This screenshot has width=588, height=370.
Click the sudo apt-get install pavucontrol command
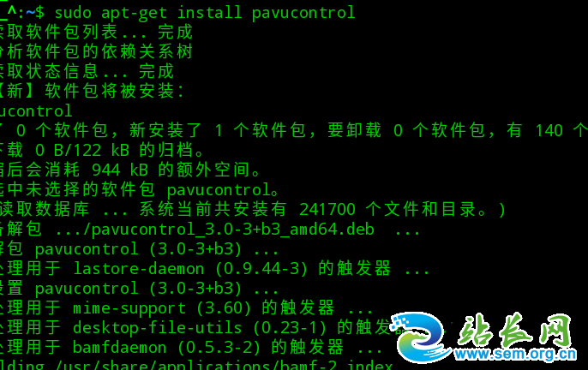[205, 13]
